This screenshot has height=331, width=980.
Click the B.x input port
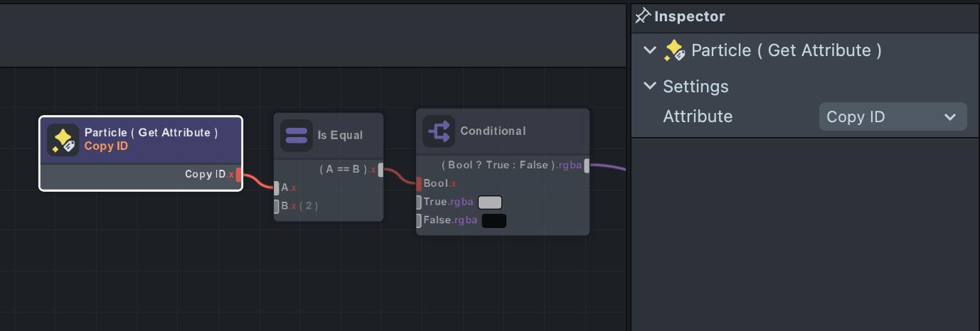277,207
